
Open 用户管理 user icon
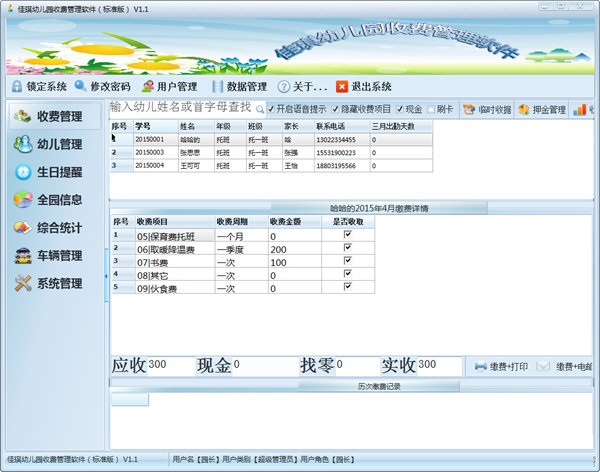tap(148, 87)
